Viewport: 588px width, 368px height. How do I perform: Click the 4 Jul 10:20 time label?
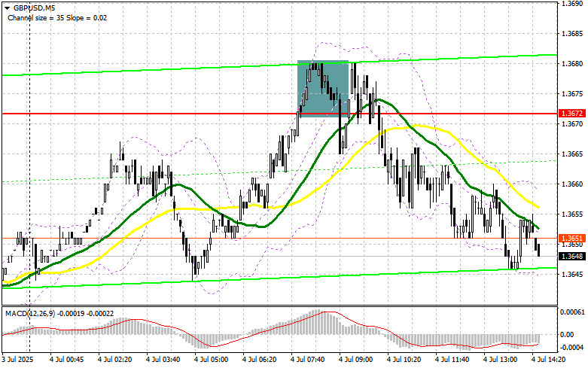pos(404,360)
